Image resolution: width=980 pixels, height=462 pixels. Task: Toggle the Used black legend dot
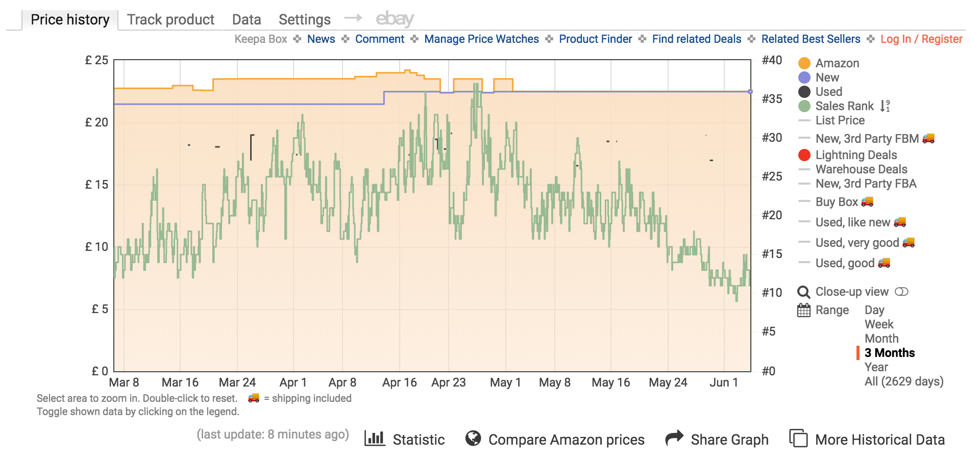tap(804, 92)
